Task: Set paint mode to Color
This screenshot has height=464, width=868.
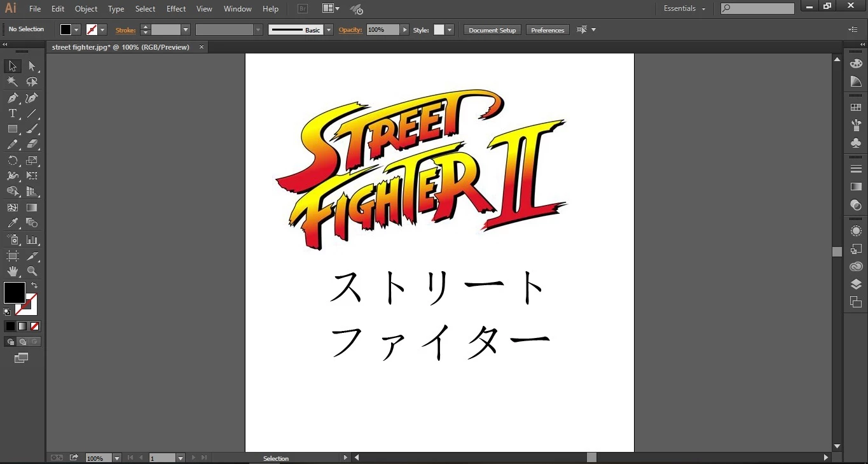Action: tap(10, 327)
